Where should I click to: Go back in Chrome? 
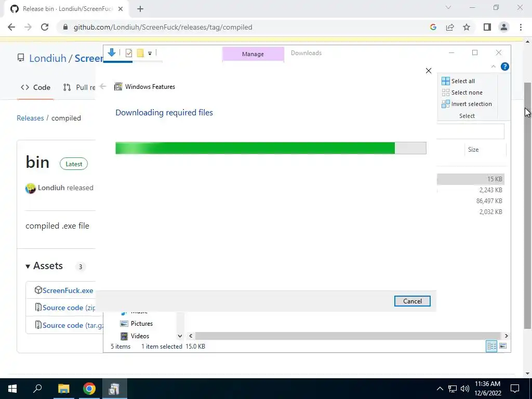[11, 27]
